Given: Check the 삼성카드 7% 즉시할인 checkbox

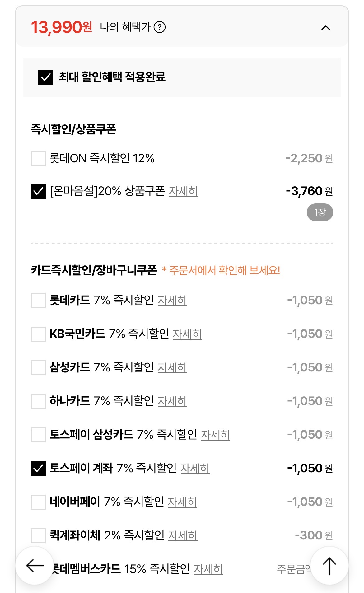Looking at the screenshot, I should 38,367.
